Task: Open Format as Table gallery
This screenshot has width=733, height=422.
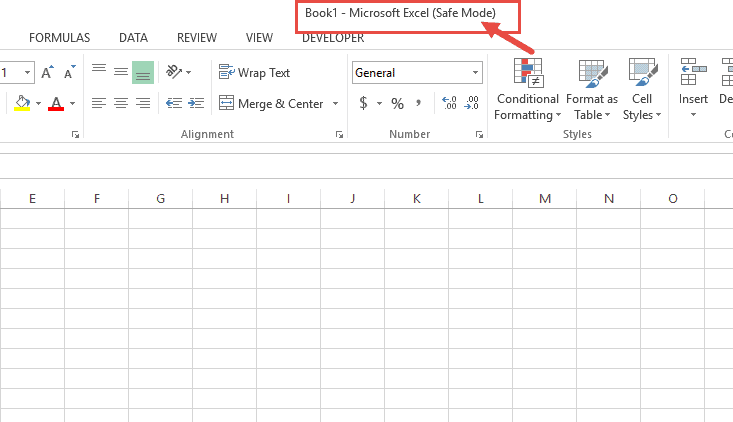Action: 592,89
